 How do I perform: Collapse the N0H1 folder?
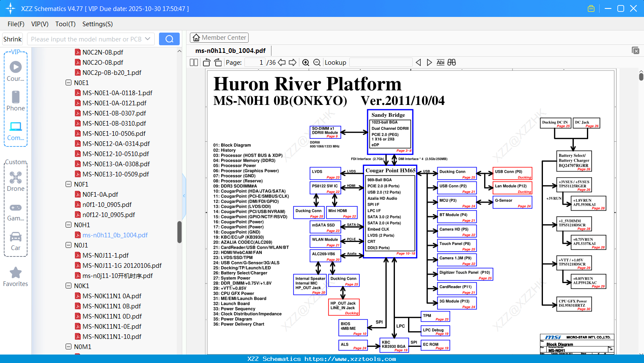pyautogui.click(x=69, y=225)
